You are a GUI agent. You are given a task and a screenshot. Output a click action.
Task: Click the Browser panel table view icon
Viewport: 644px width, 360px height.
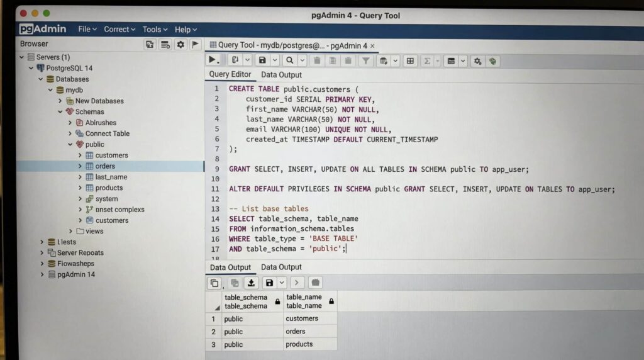[165, 45]
